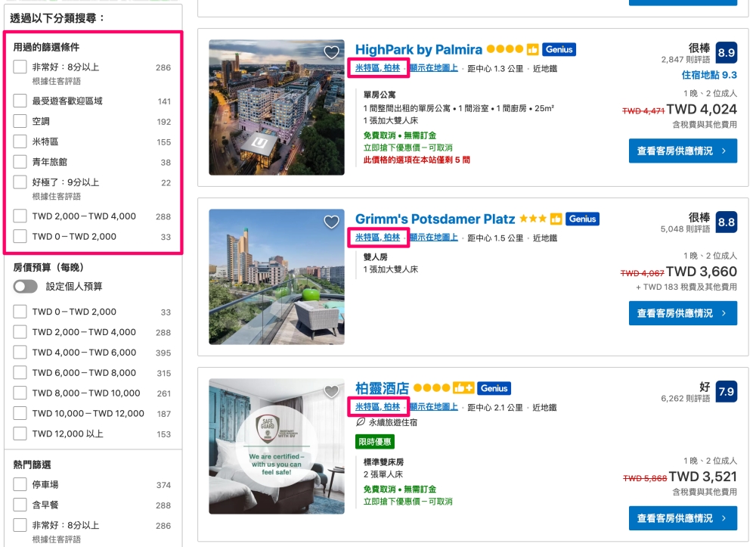Viewport: 756px width, 547px height.
Task: Click the Genius badge beside 柏靈酒店
Action: click(494, 388)
